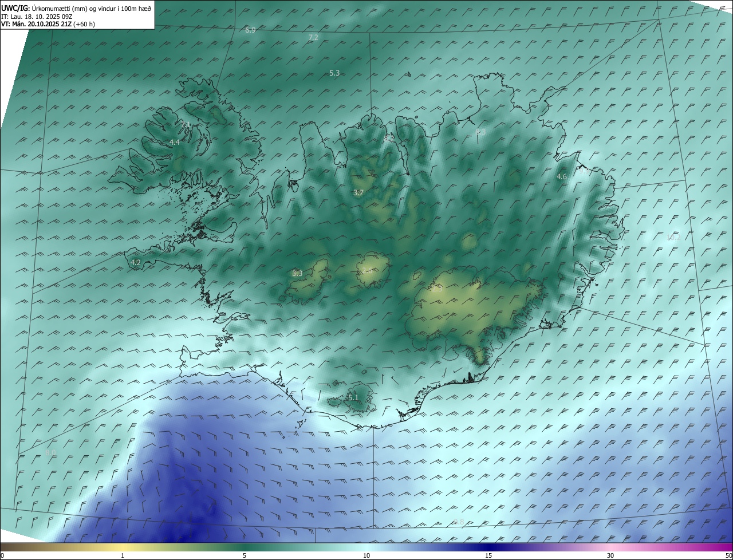Screen dimensions: 733x560
Task: Click the yellow part of the color bar above 1
Action: [123, 547]
